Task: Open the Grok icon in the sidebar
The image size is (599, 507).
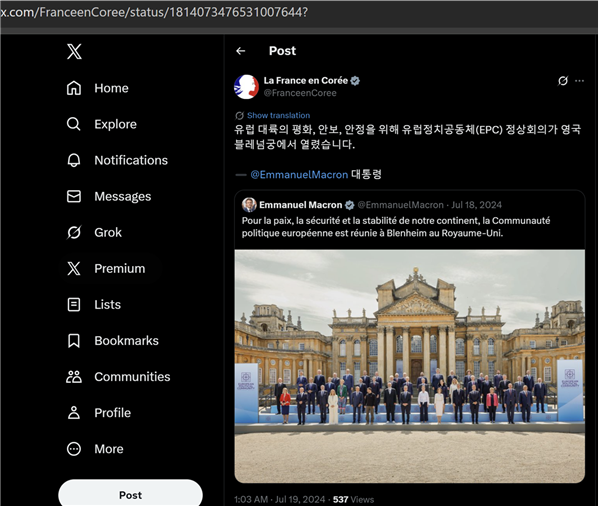Action: [x=74, y=232]
